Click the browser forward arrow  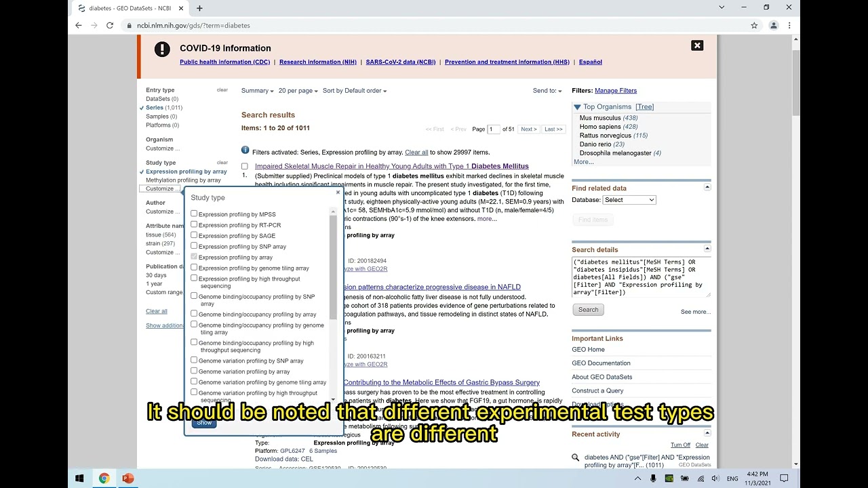(94, 25)
